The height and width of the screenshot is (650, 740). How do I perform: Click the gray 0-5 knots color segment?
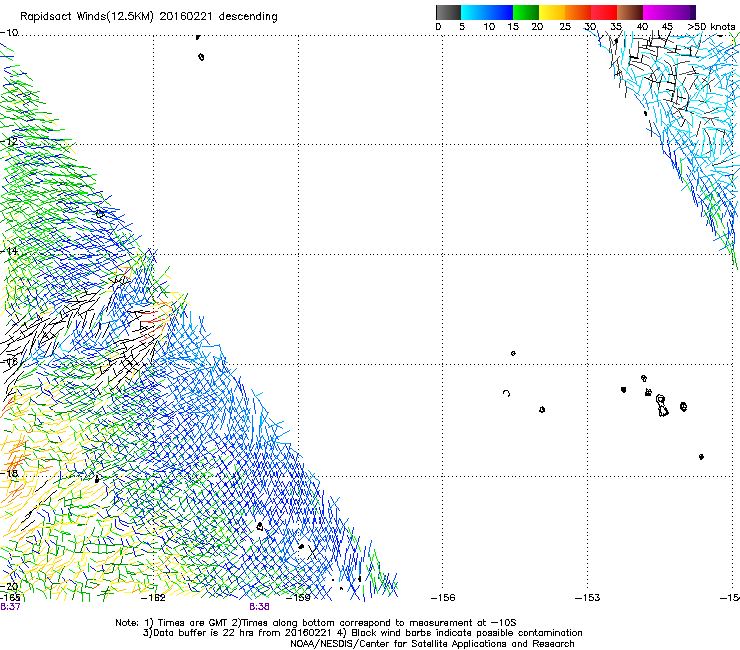coord(448,12)
